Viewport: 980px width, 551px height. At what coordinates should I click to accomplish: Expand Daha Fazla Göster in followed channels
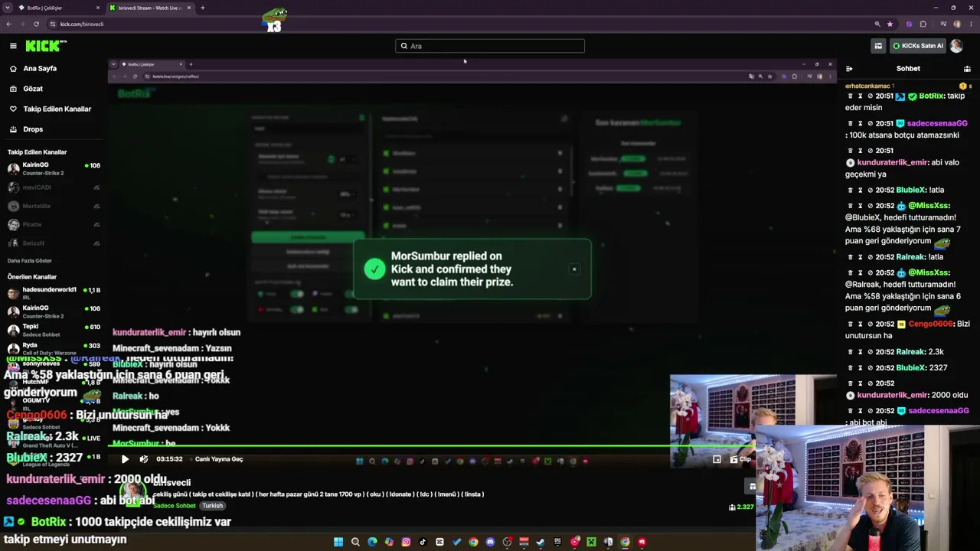30,261
